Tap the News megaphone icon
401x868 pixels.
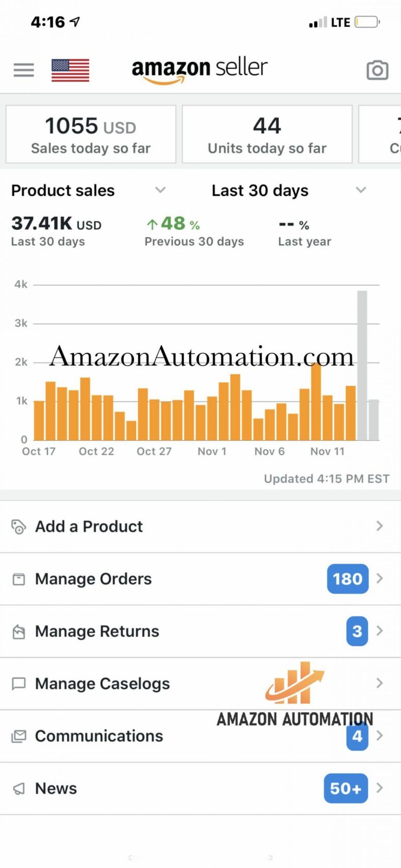tap(19, 788)
